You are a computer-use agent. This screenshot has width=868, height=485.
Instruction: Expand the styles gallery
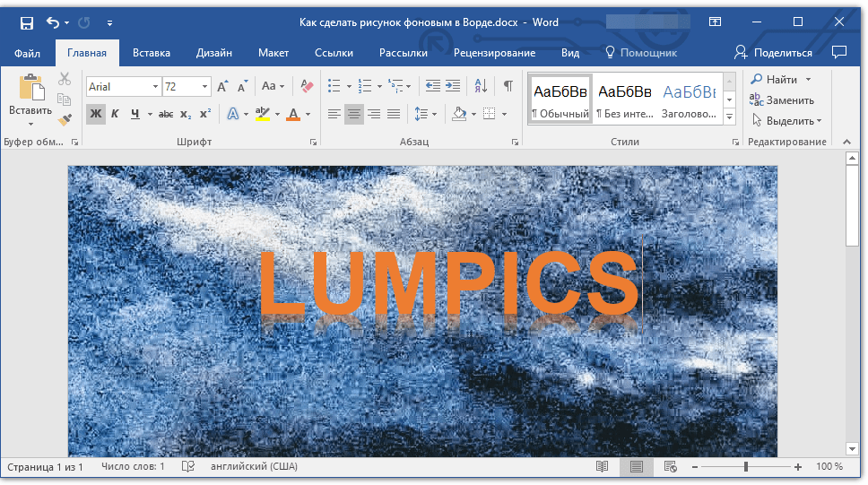[x=730, y=117]
